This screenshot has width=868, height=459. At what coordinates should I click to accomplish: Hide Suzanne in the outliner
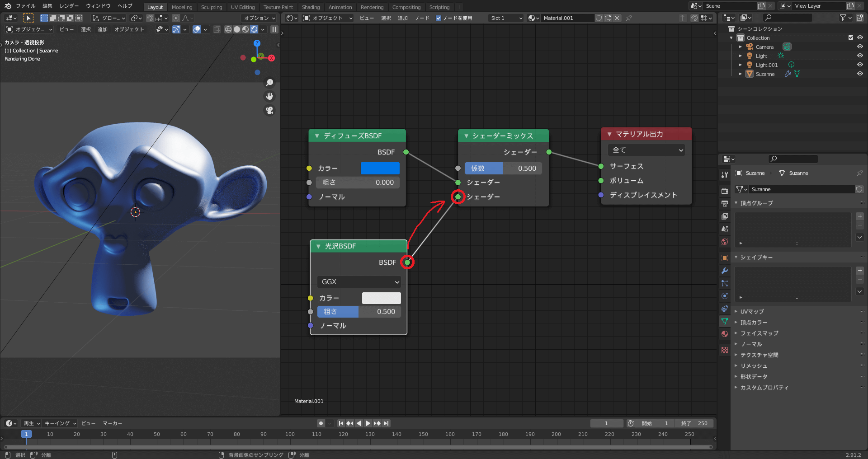tap(860, 74)
